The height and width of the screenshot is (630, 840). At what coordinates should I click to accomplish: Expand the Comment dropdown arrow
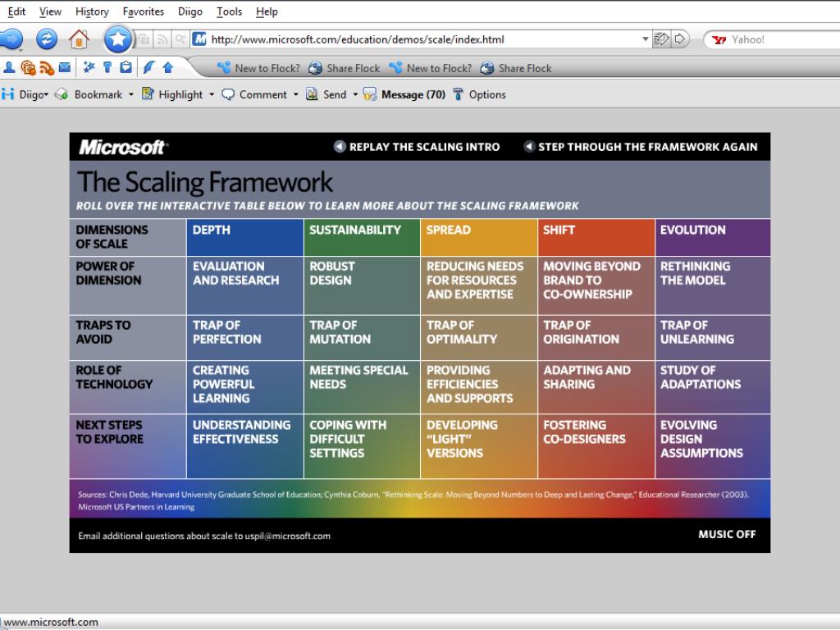(x=295, y=95)
